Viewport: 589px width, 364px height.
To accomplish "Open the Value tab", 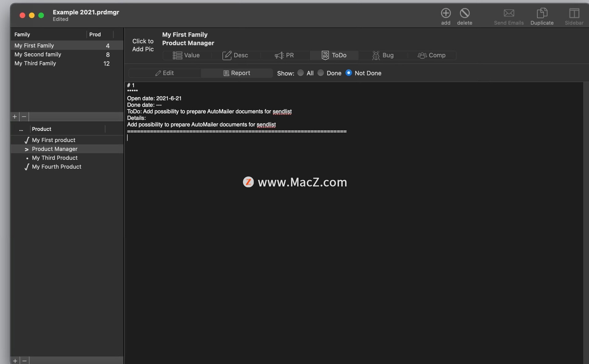I will coord(186,55).
